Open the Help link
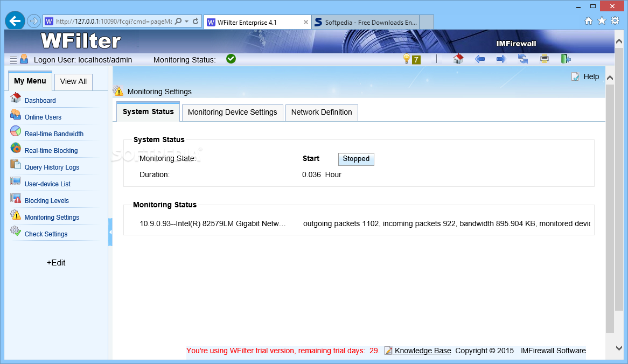 tap(591, 76)
